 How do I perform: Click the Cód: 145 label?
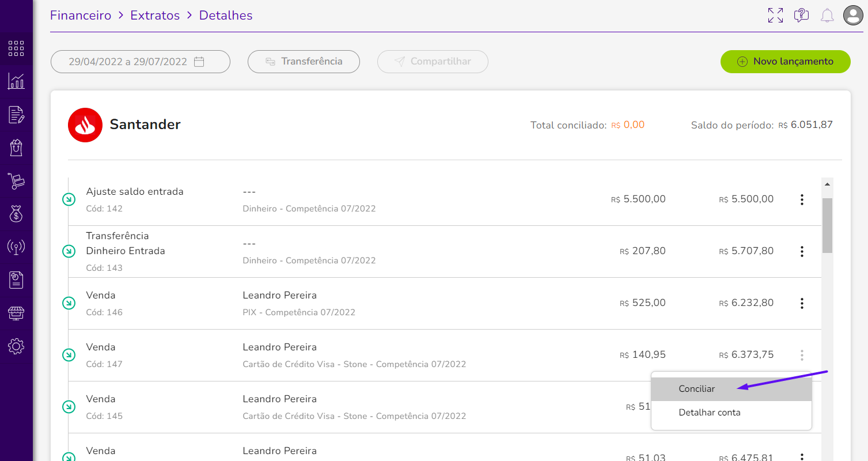click(x=104, y=416)
